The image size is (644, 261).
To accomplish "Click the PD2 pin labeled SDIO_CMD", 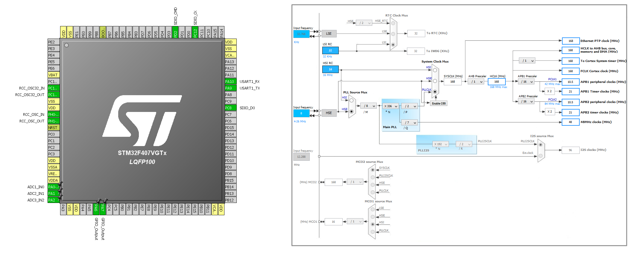I will click(175, 32).
